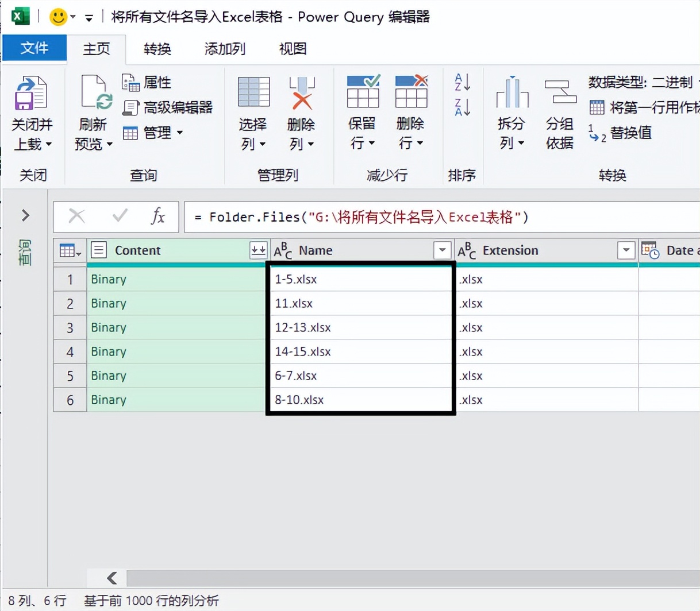Open the 文件 tab

click(34, 48)
